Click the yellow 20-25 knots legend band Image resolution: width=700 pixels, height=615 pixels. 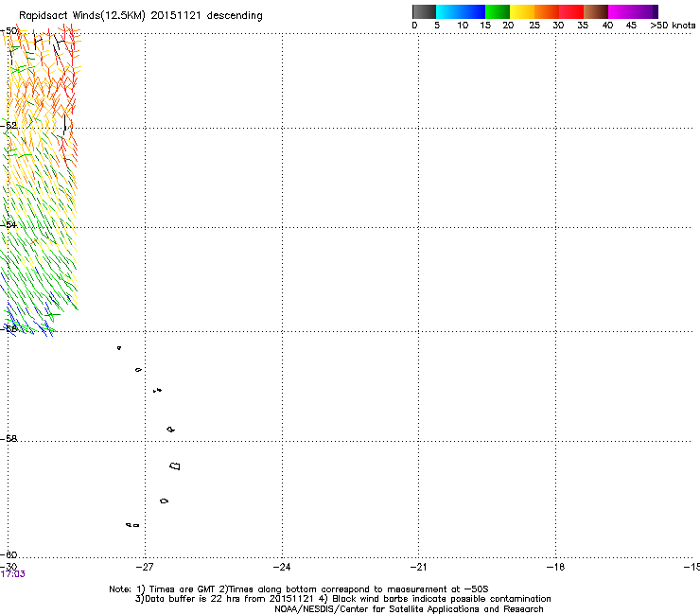pos(522,11)
